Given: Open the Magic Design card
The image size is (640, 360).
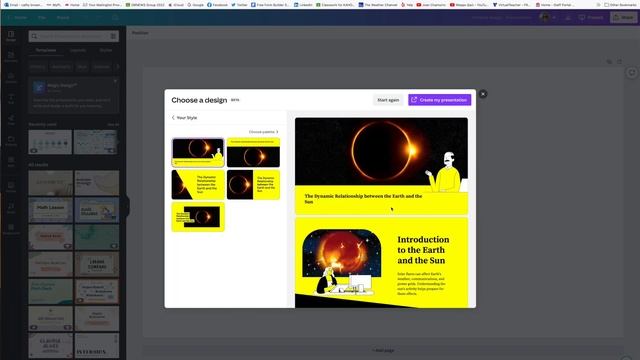Looking at the screenshot, I should 74,96.
